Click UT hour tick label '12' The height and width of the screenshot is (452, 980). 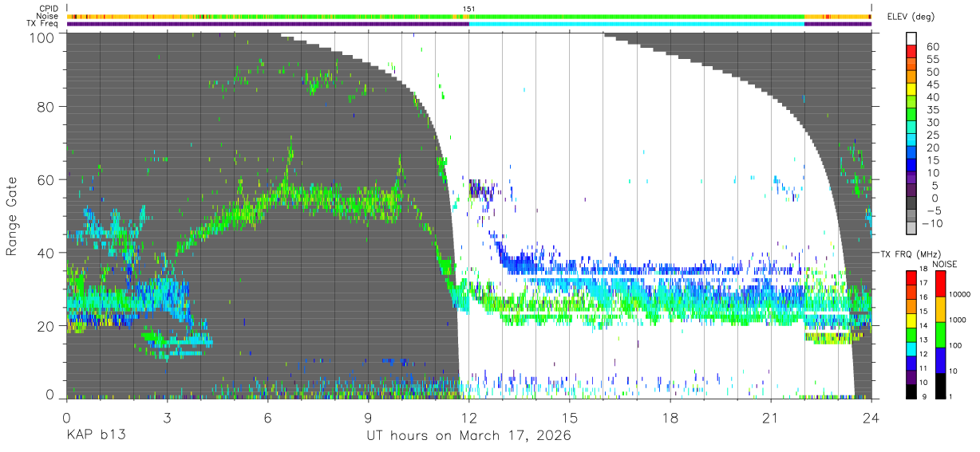(x=469, y=417)
